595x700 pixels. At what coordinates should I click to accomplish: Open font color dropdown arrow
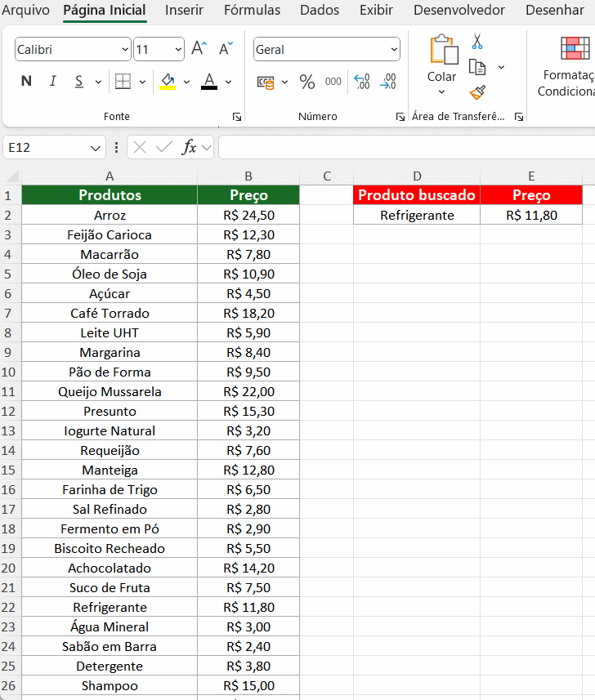pyautogui.click(x=228, y=82)
